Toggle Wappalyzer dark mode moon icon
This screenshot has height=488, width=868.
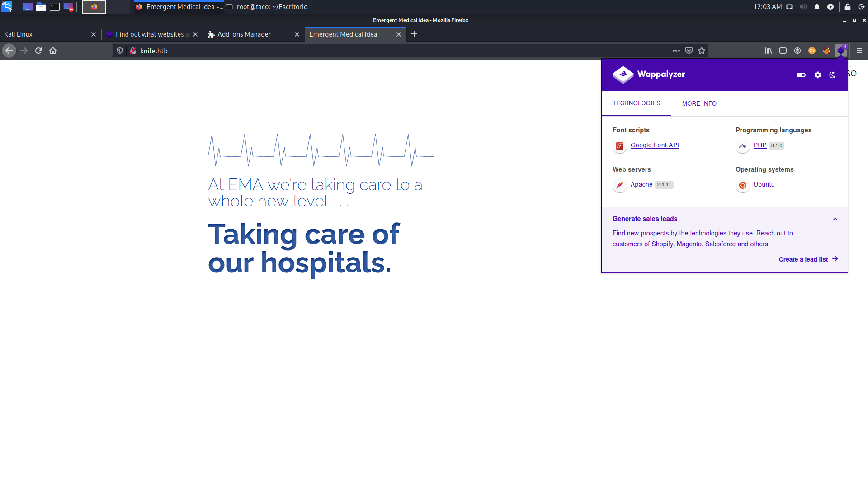click(x=832, y=75)
